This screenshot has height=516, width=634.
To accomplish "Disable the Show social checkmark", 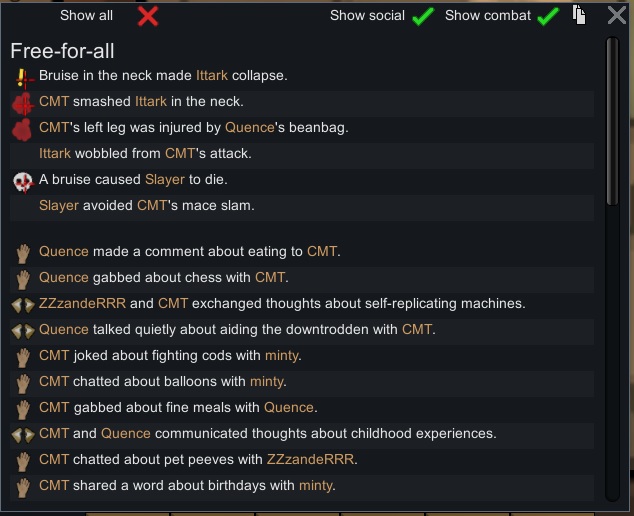I will pos(422,16).
